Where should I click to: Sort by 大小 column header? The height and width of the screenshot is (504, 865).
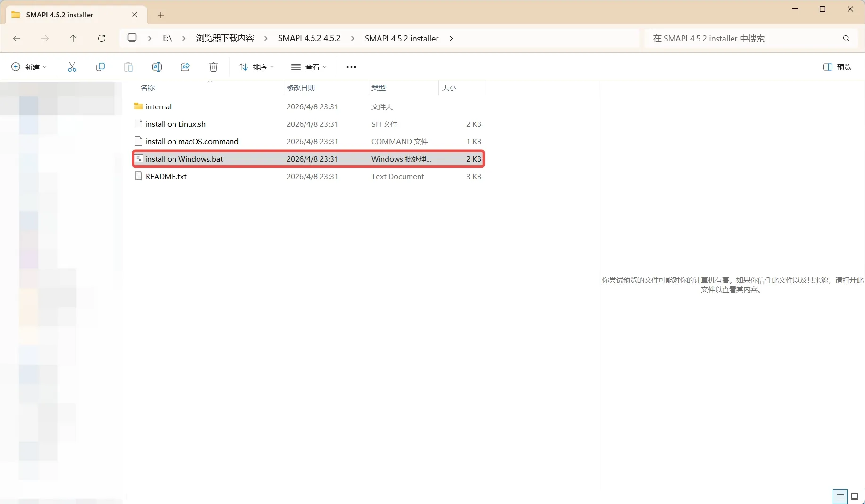coord(449,88)
